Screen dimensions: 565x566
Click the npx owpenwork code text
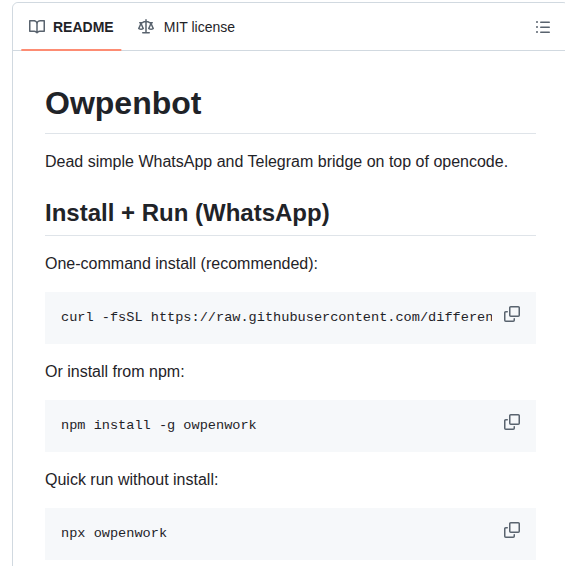click(114, 533)
